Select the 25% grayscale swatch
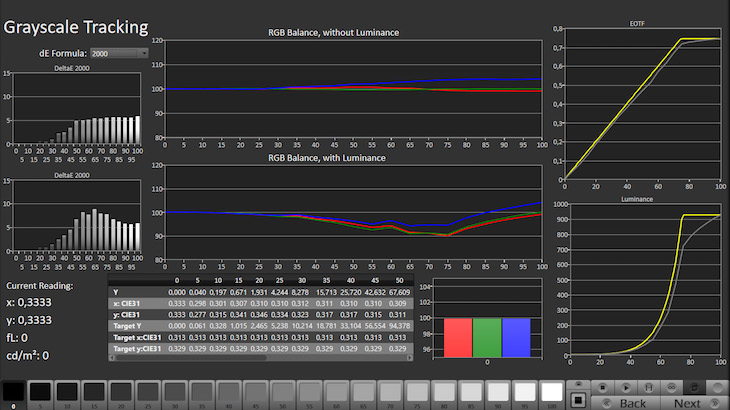730x410 pixels. click(x=148, y=392)
